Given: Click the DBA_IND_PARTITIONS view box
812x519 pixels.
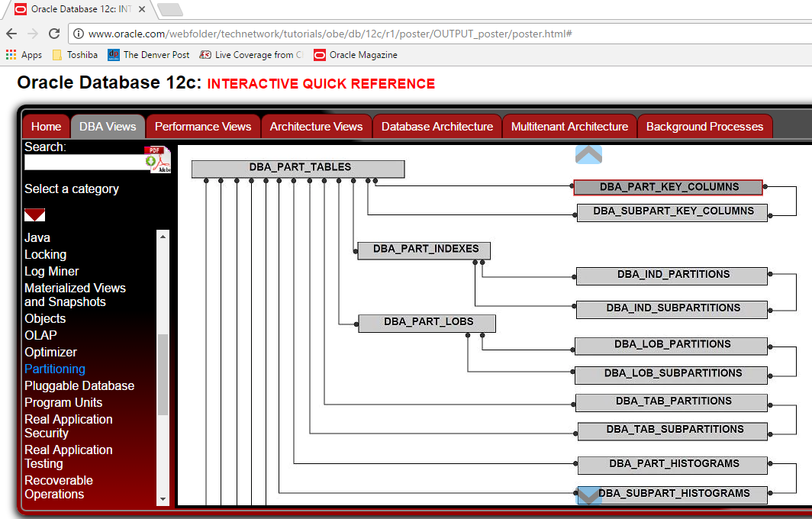Looking at the screenshot, I should [x=672, y=276].
